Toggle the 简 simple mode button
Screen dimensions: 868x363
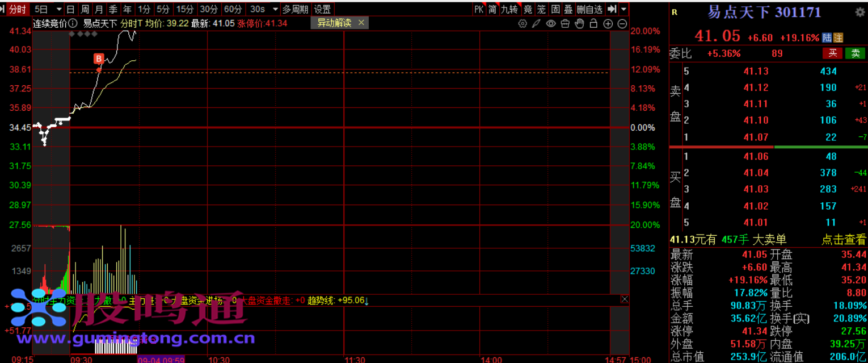[x=492, y=9]
